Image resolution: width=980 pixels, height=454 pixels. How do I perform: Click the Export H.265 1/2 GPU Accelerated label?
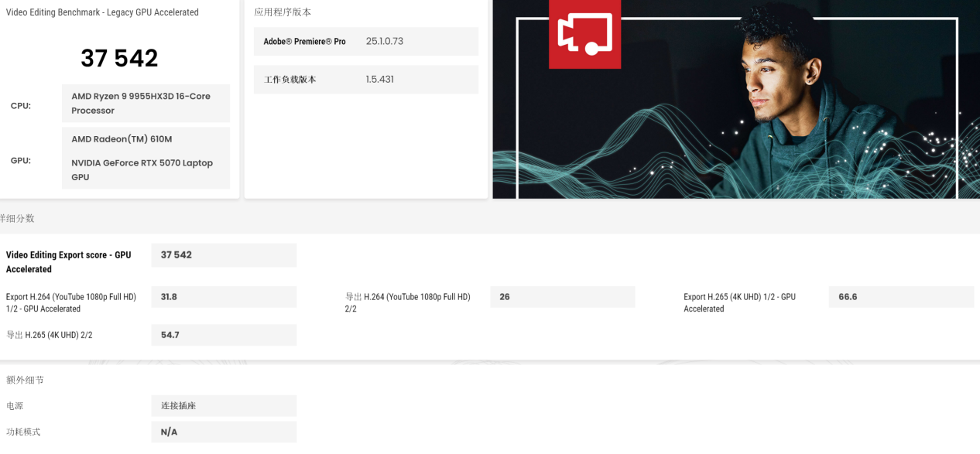pyautogui.click(x=739, y=302)
